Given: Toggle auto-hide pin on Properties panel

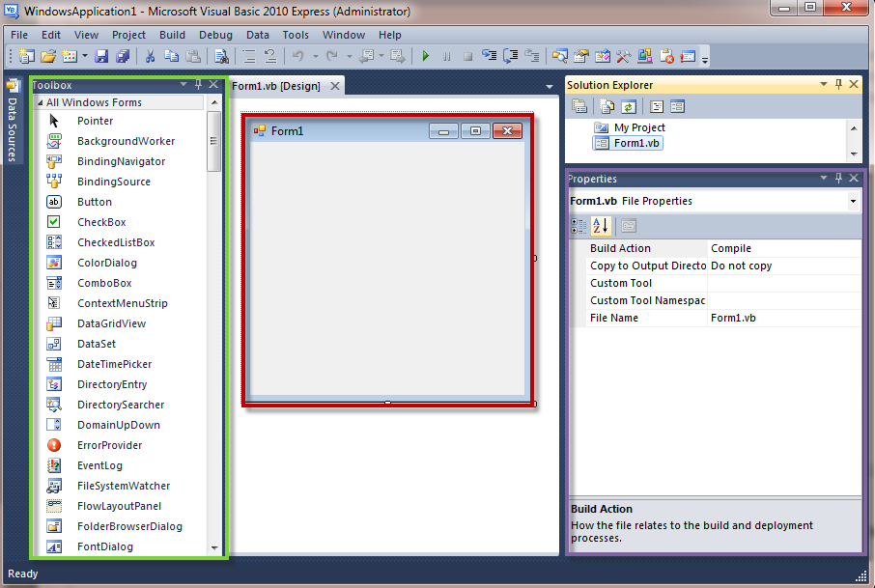Looking at the screenshot, I should click(838, 178).
